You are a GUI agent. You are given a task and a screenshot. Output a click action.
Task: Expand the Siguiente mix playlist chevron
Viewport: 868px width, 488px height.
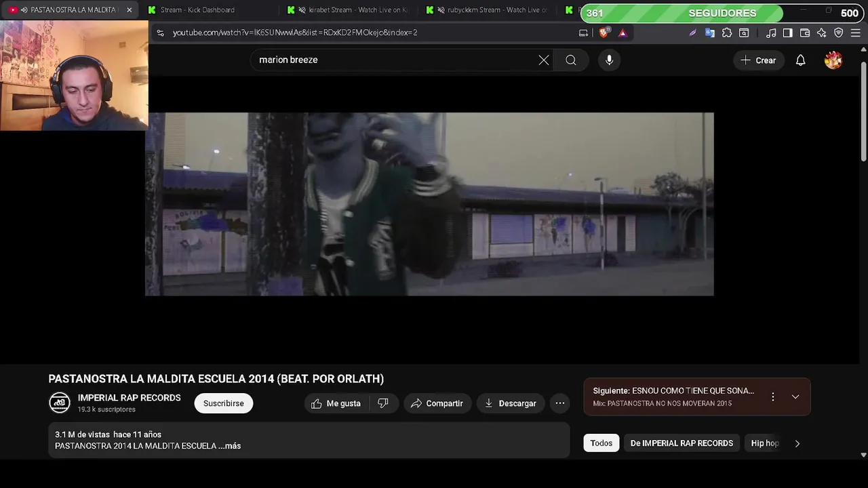point(795,396)
